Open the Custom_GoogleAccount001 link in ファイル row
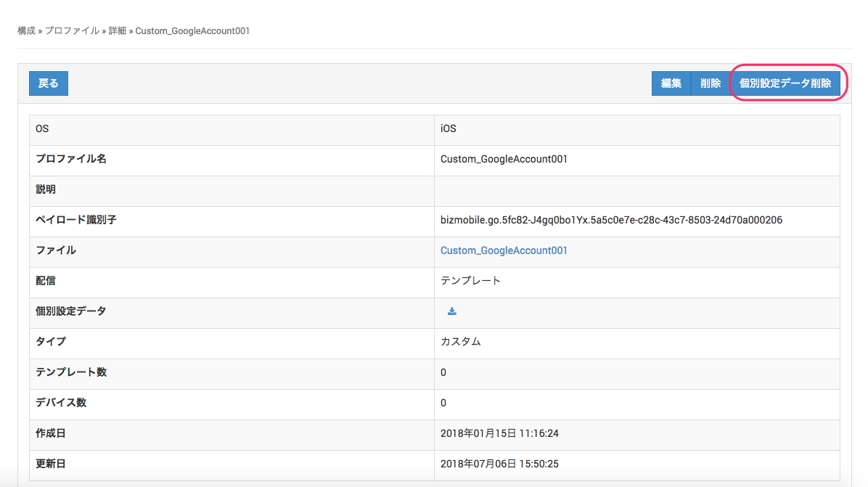Screen dimensions: 868x487 (504, 250)
